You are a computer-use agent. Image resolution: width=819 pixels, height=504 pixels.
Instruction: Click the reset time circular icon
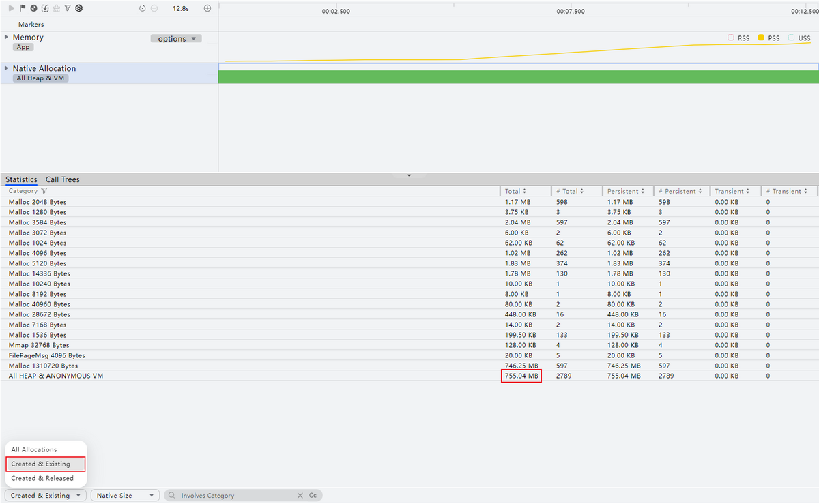tap(142, 8)
